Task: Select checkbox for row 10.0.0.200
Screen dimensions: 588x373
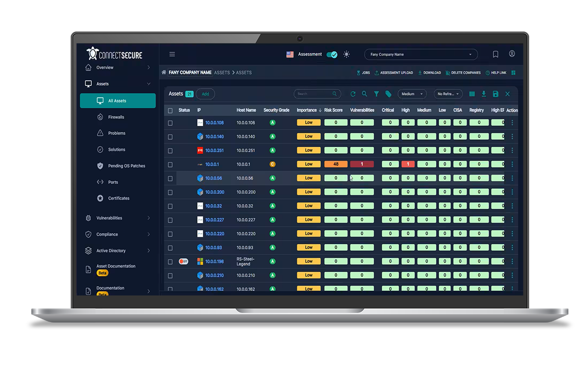Action: (x=171, y=192)
